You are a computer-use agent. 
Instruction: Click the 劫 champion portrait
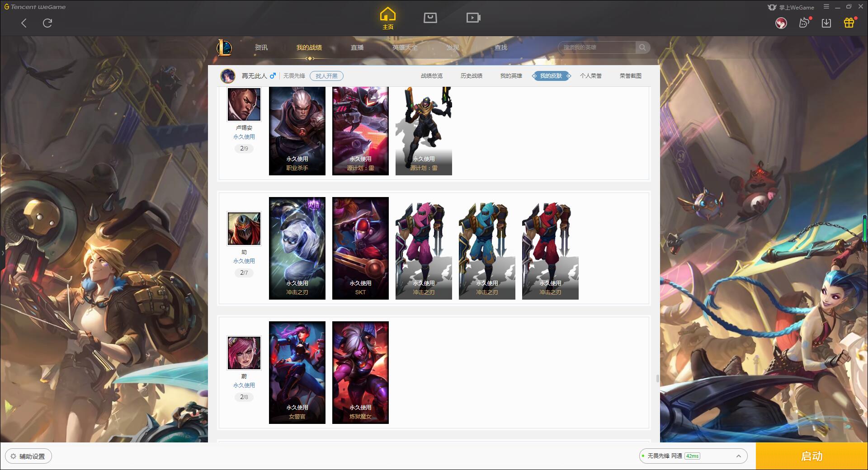(x=244, y=229)
